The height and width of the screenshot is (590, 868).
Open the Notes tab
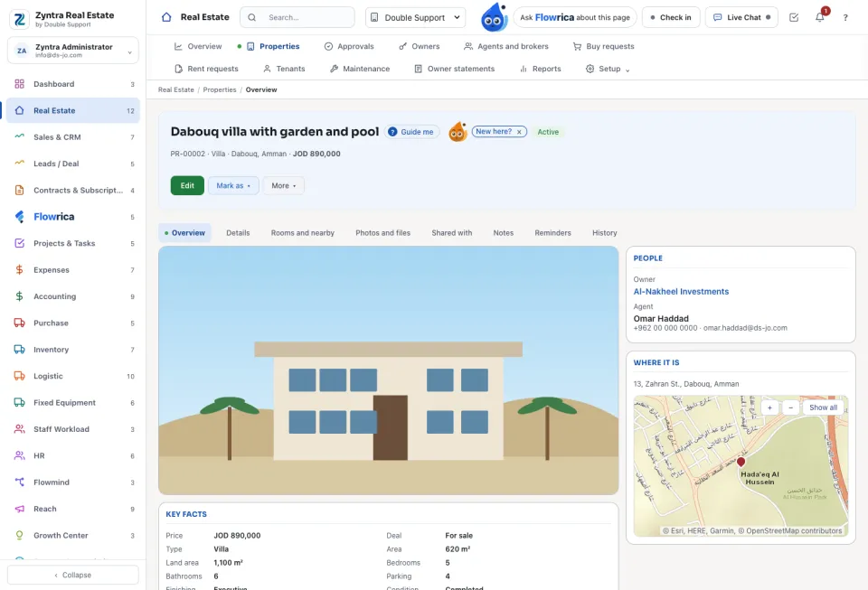tap(504, 233)
